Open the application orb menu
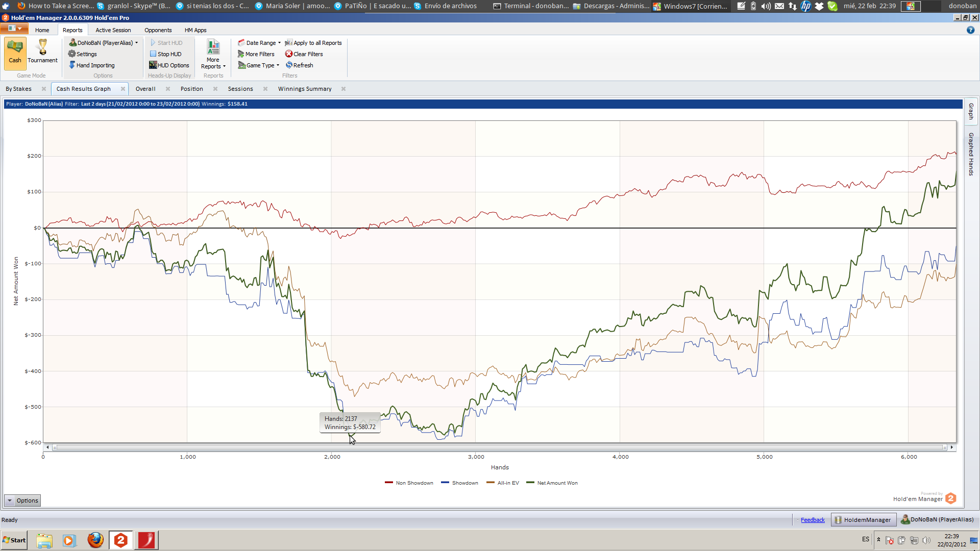This screenshot has height=551, width=980. coord(14,29)
